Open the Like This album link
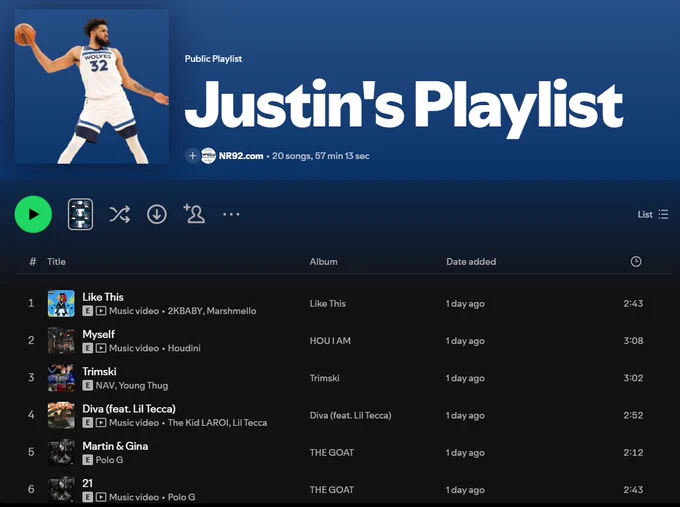680x507 pixels. [327, 304]
